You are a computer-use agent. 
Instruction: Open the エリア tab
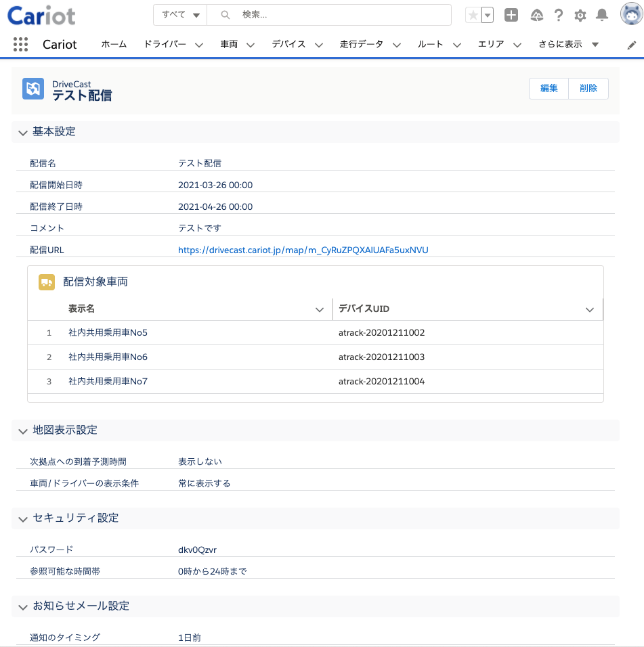point(491,44)
